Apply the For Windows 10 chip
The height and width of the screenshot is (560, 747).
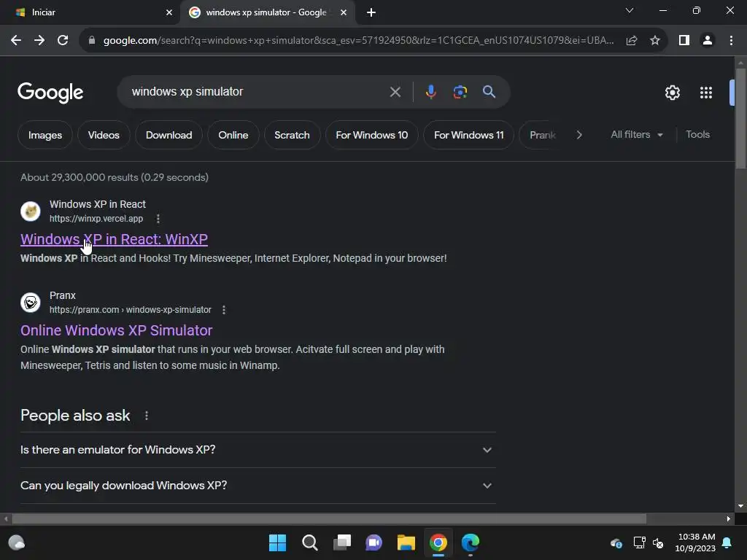coord(371,135)
